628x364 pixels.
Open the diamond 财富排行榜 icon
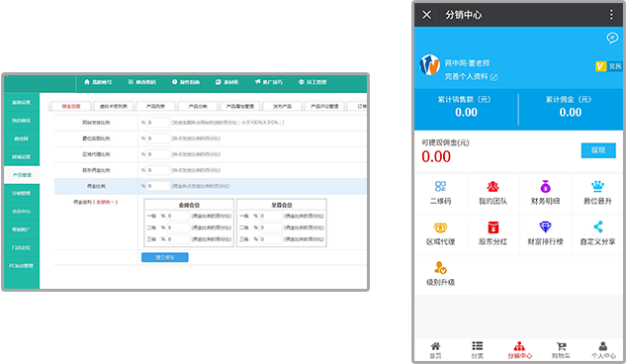point(545,227)
